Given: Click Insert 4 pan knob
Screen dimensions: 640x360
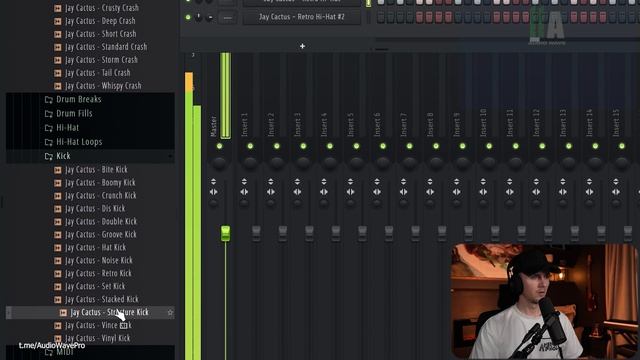Looking at the screenshot, I should click(x=329, y=163).
